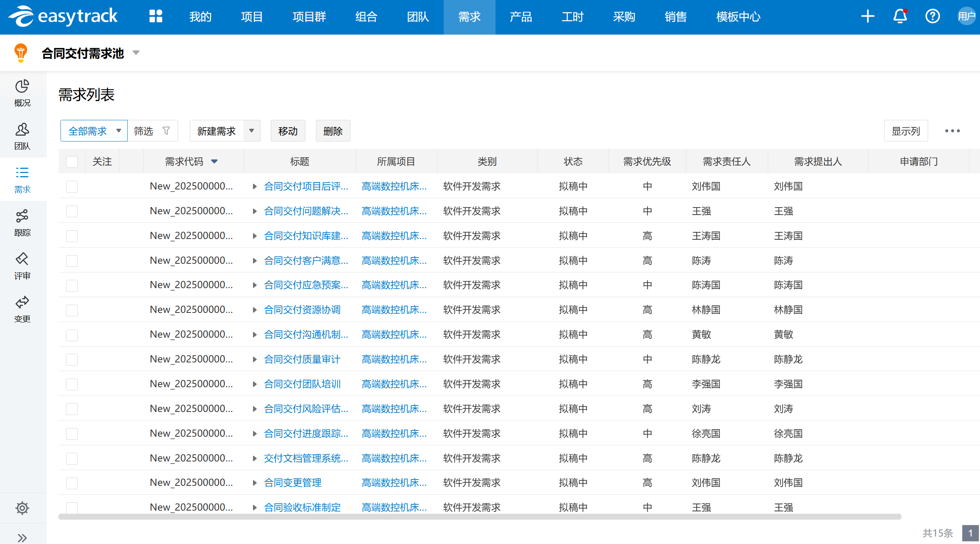Open the 全部需求 filter dropdown
This screenshot has height=544, width=980.
coord(94,130)
